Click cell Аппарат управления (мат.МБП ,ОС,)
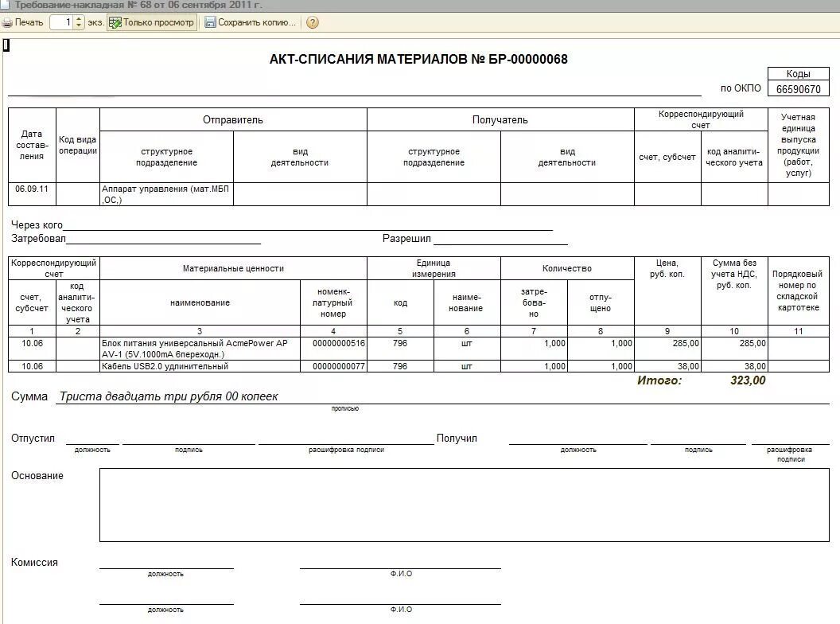This screenshot has height=624, width=840. point(166,194)
